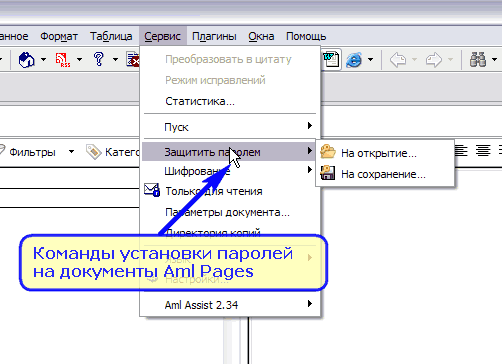Expand submenu arrow beside Защитить паролем
The width and height of the screenshot is (502, 364).
pyautogui.click(x=310, y=151)
